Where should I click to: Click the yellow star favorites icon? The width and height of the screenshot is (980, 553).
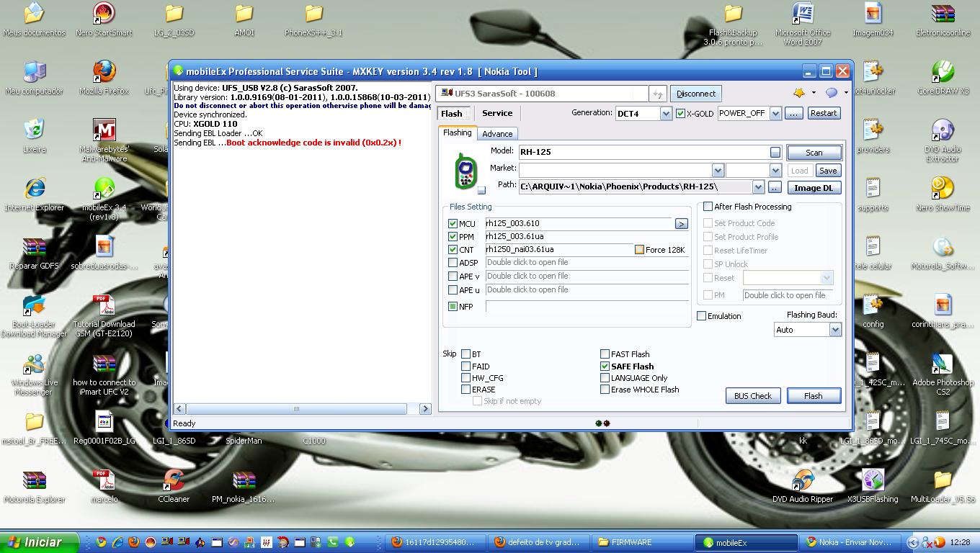coord(799,93)
